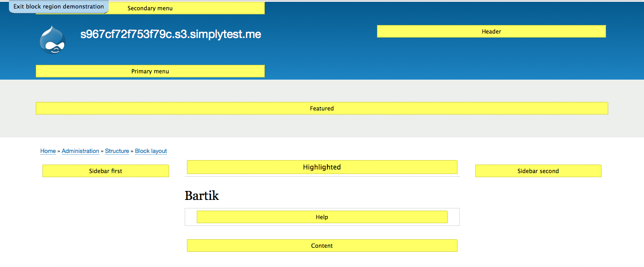Open Block layout from the breadcrumb
The width and height of the screenshot is (644, 267).
(x=151, y=151)
